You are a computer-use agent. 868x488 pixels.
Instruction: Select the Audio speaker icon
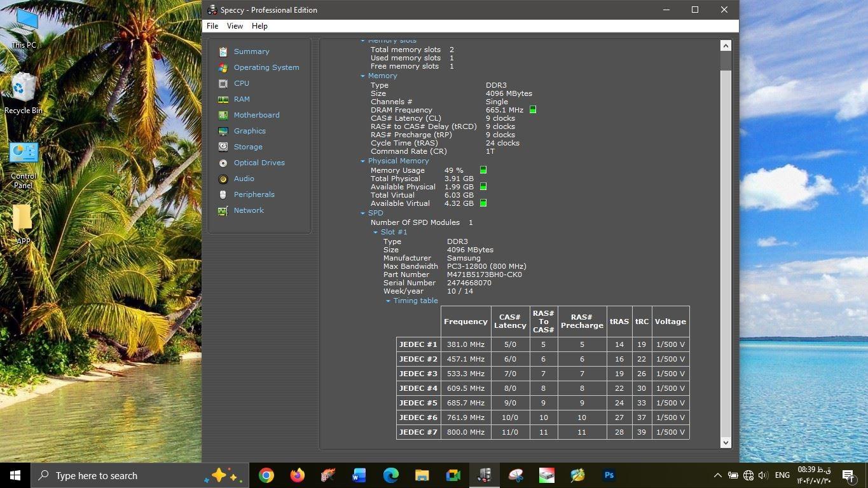(x=223, y=179)
